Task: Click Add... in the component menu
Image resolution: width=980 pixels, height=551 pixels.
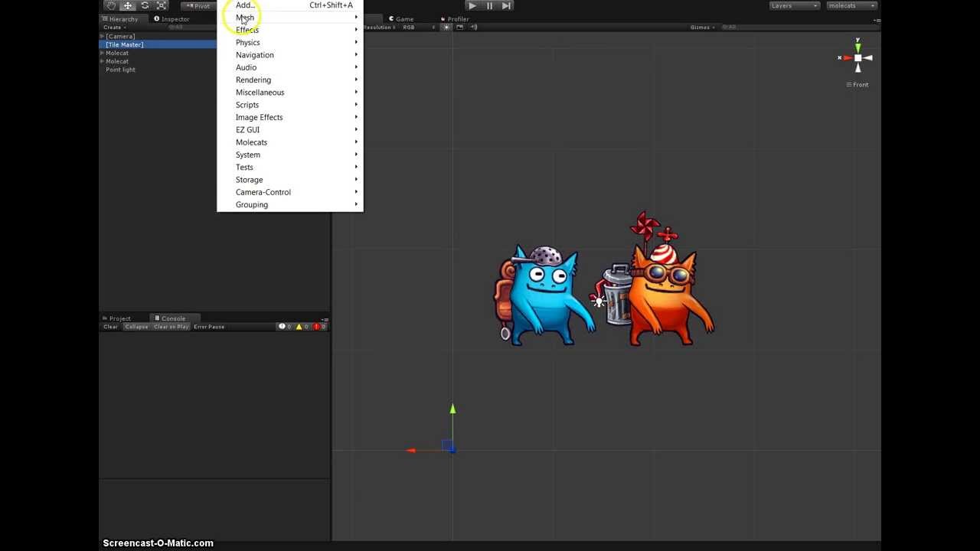Action: coord(289,5)
